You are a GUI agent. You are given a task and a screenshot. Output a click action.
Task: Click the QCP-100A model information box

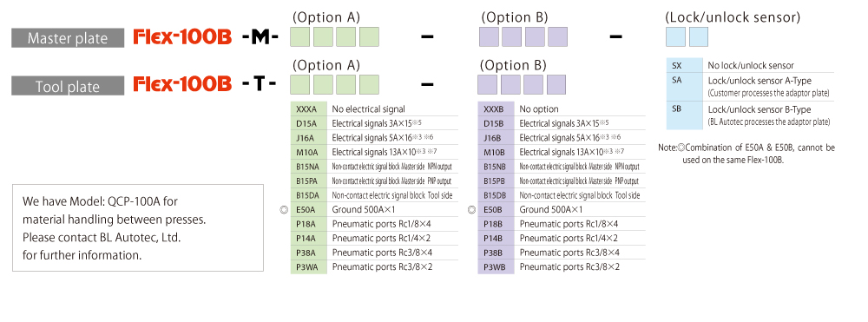coord(138,228)
